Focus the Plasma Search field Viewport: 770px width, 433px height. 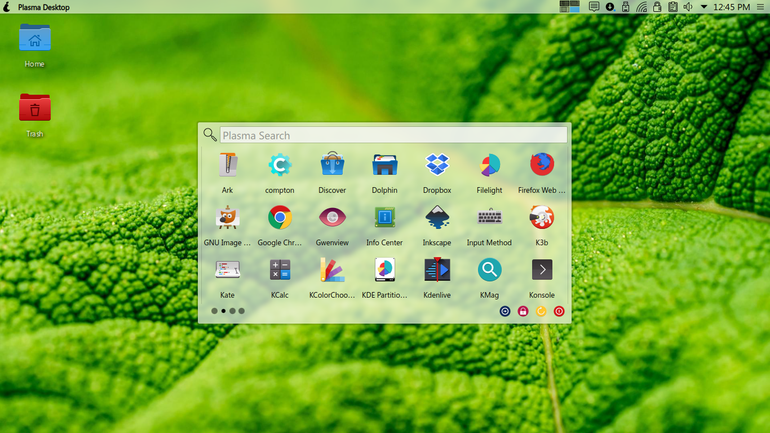(393, 135)
